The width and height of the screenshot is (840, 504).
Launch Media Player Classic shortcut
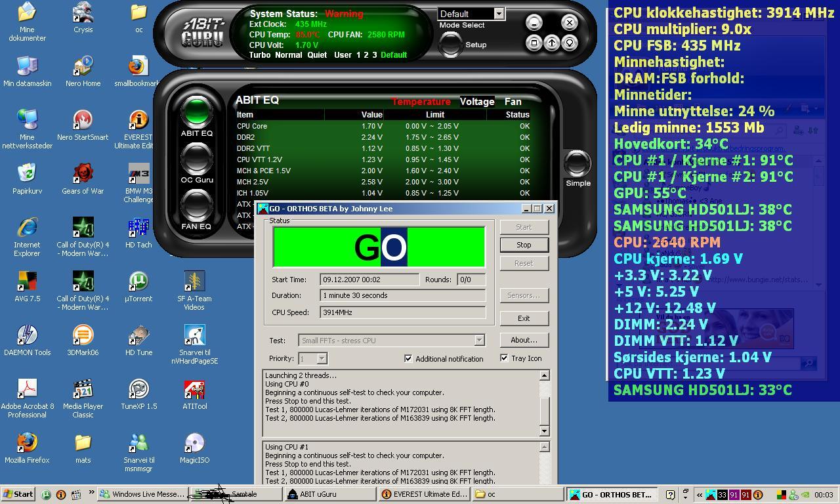(x=83, y=398)
